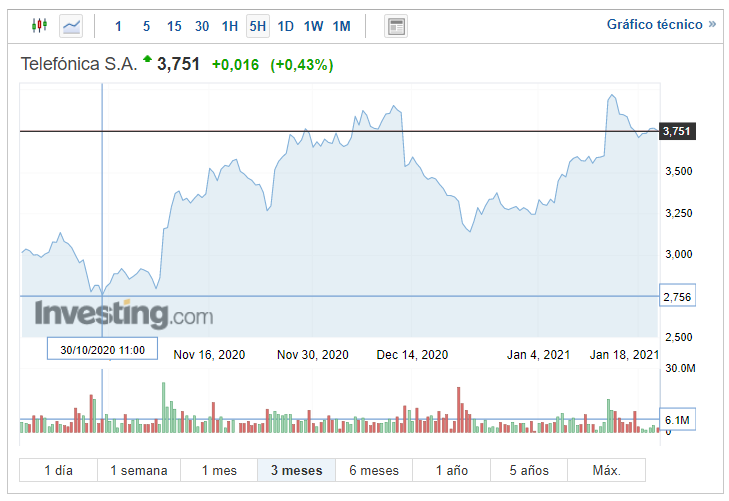Set the 1-minute interval
This screenshot has height=501, width=729.
[x=119, y=26]
